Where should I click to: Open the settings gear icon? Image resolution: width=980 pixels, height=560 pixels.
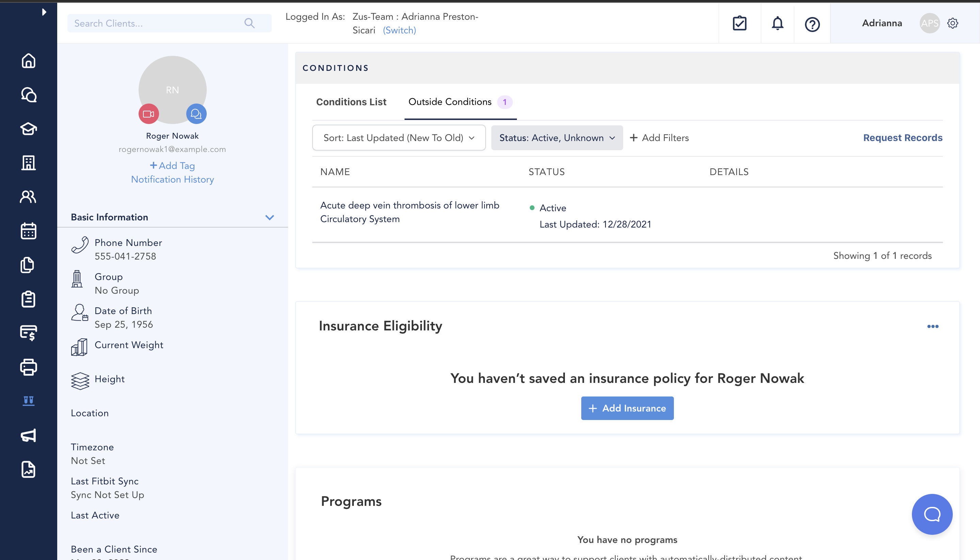tap(952, 23)
